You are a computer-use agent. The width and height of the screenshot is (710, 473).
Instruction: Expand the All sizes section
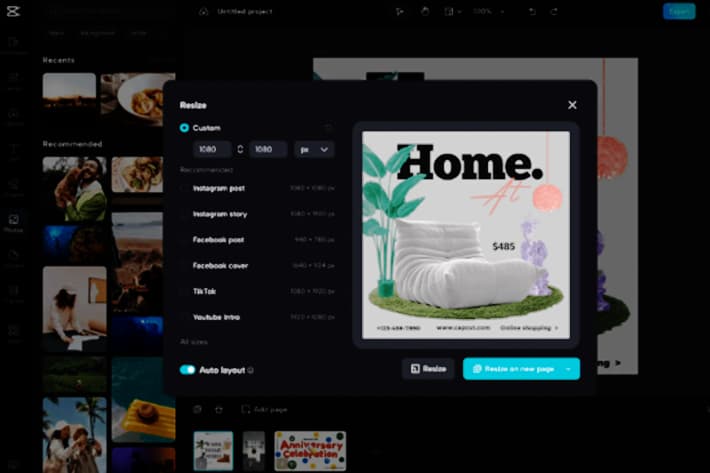(194, 342)
